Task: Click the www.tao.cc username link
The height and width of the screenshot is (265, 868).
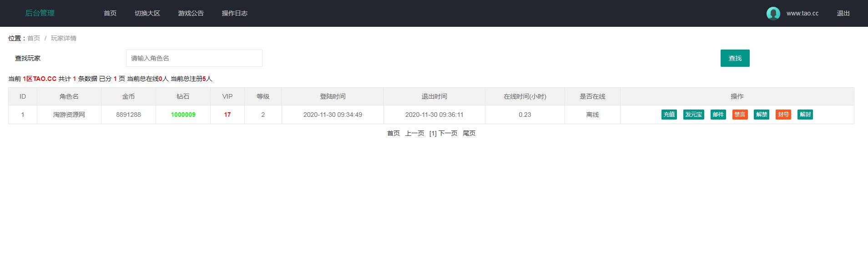Action: pos(802,13)
